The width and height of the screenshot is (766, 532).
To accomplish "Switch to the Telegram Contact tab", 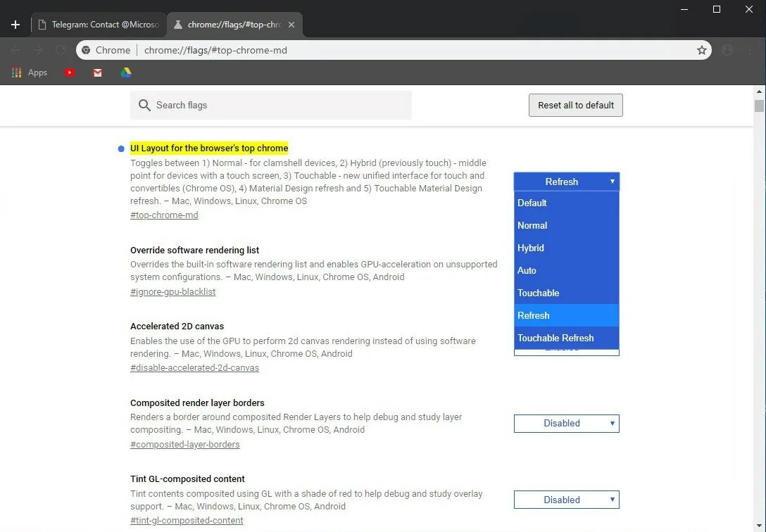I will pyautogui.click(x=100, y=25).
